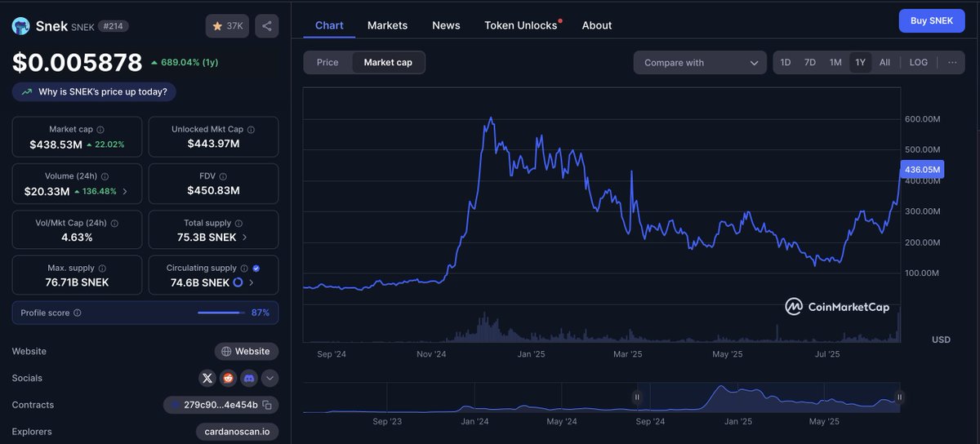Add SNEK to watchlist via star button
The image size is (980, 444).
click(x=227, y=26)
